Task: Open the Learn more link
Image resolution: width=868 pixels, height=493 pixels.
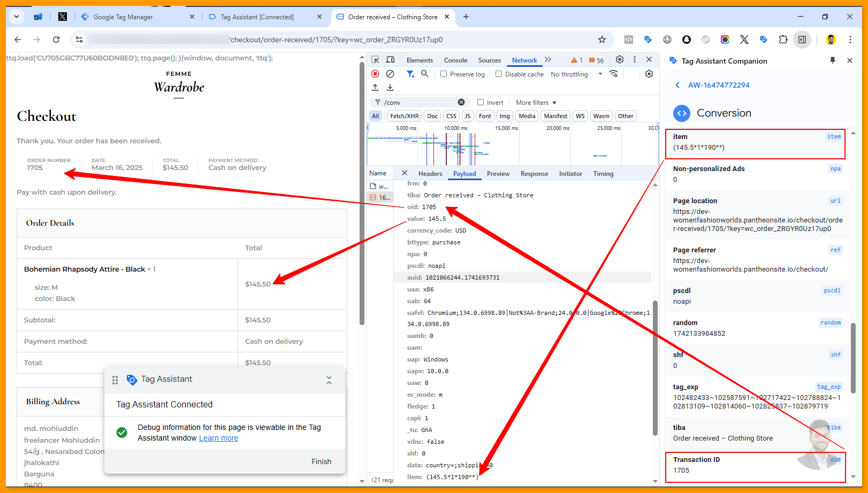Action: 219,438
